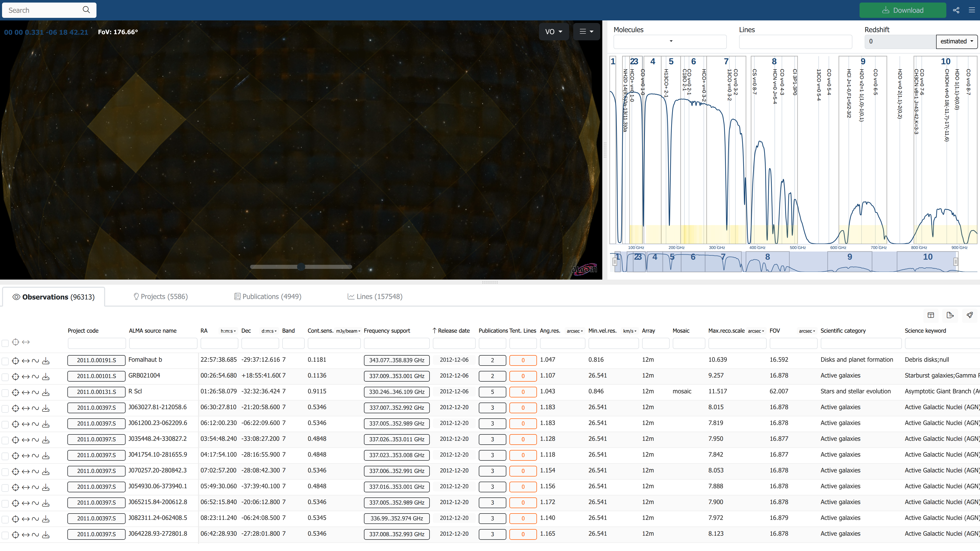The height and width of the screenshot is (551, 980).
Task: Click wave icon for J041754.10-281655.9 row
Action: pyautogui.click(x=35, y=456)
